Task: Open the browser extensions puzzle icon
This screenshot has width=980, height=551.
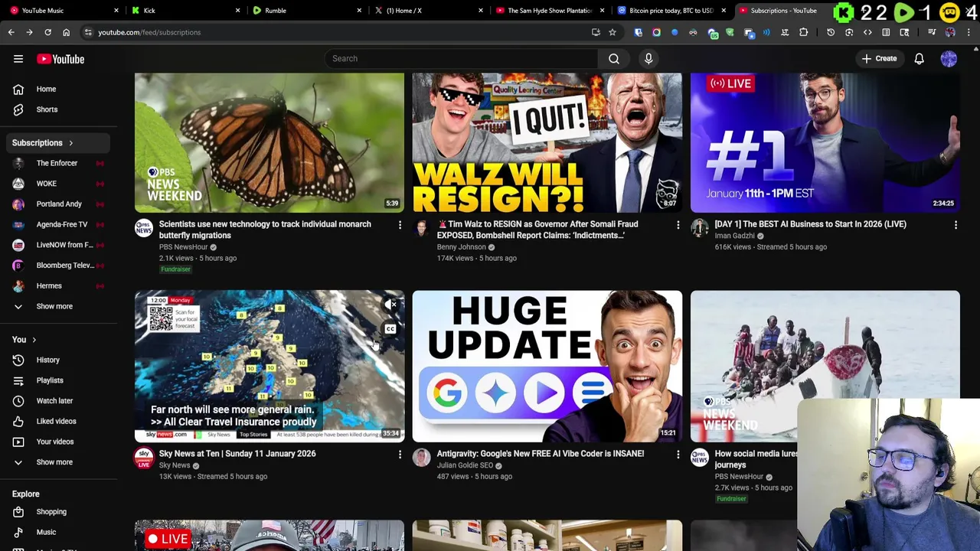Action: (803, 32)
